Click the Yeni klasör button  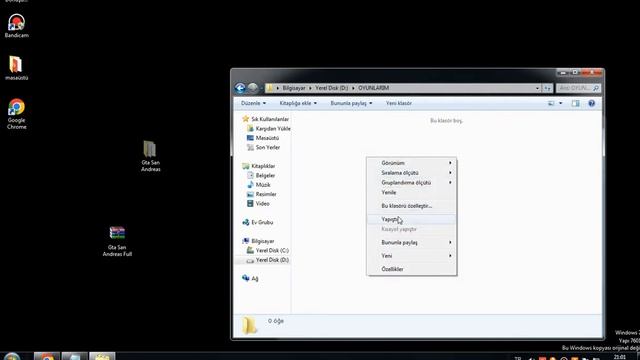[x=399, y=103]
